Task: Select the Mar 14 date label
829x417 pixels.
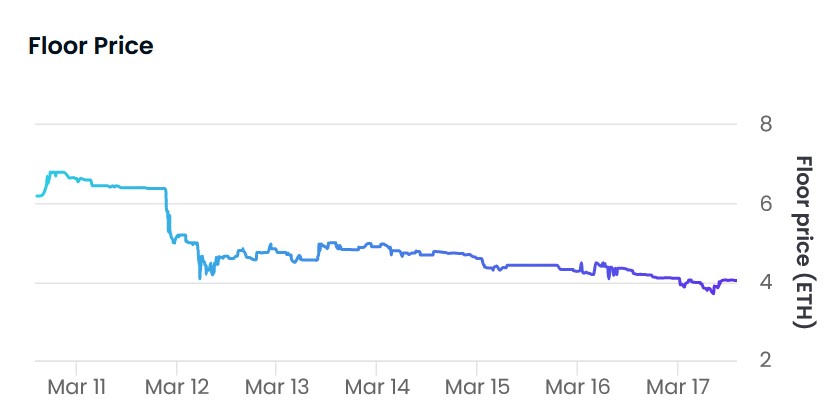Action: pyautogui.click(x=377, y=387)
